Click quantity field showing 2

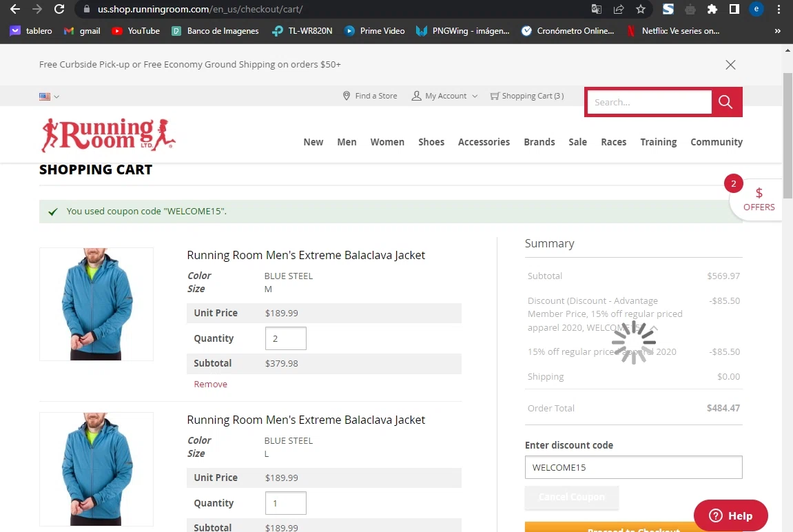285,338
